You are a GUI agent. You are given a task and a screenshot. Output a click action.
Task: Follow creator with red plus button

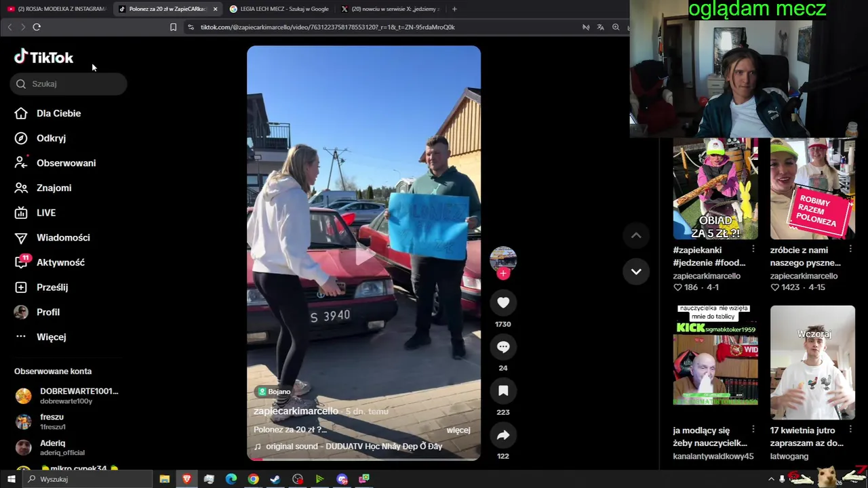[503, 274]
